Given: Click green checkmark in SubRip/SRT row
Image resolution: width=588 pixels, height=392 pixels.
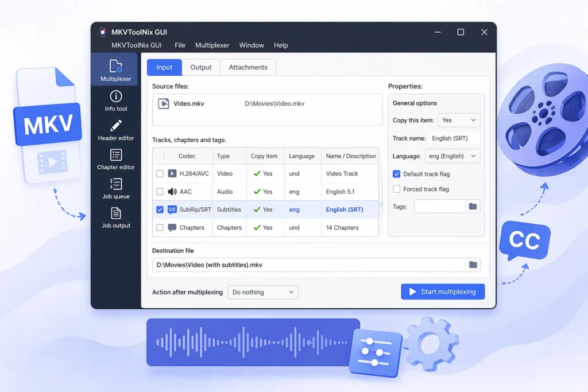Looking at the screenshot, I should pyautogui.click(x=257, y=209).
